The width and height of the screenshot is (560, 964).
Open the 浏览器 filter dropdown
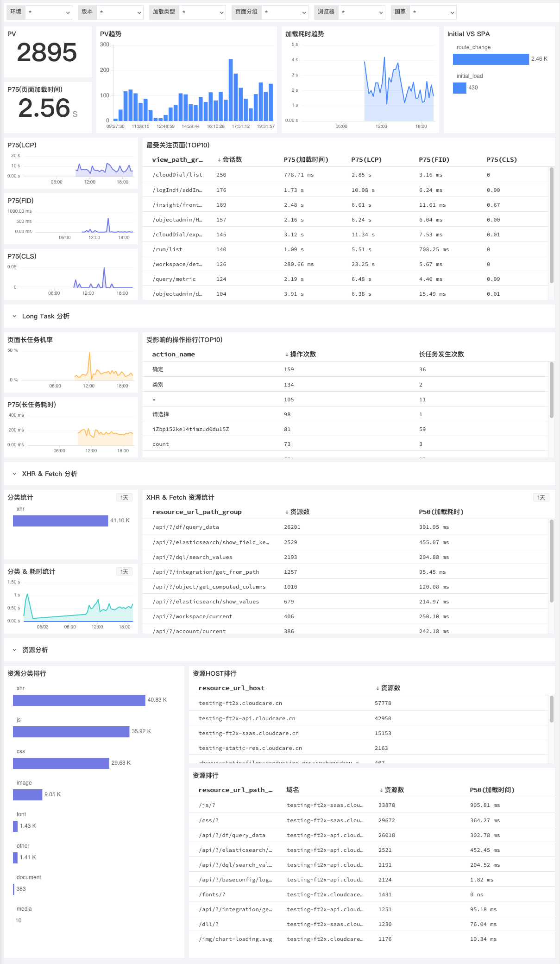361,12
